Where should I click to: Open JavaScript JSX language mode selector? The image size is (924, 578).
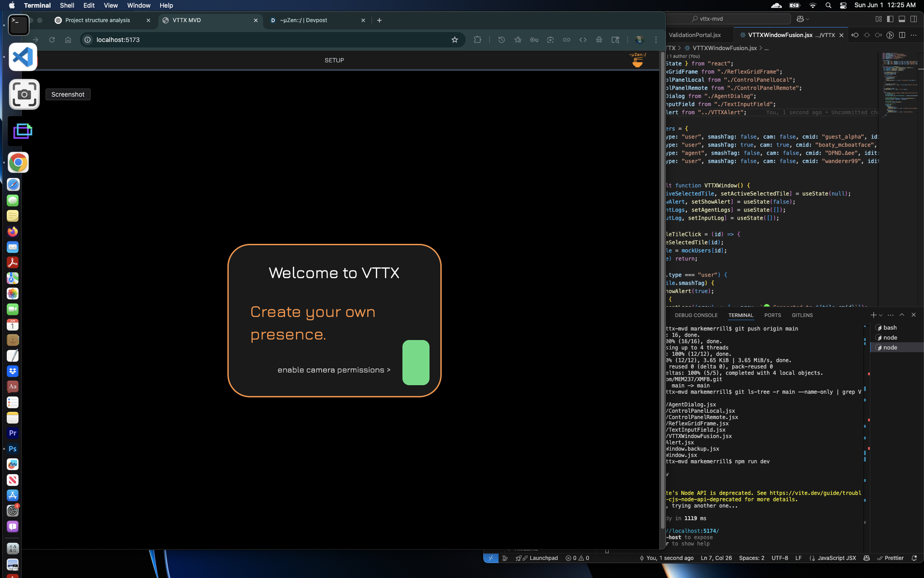click(x=836, y=558)
